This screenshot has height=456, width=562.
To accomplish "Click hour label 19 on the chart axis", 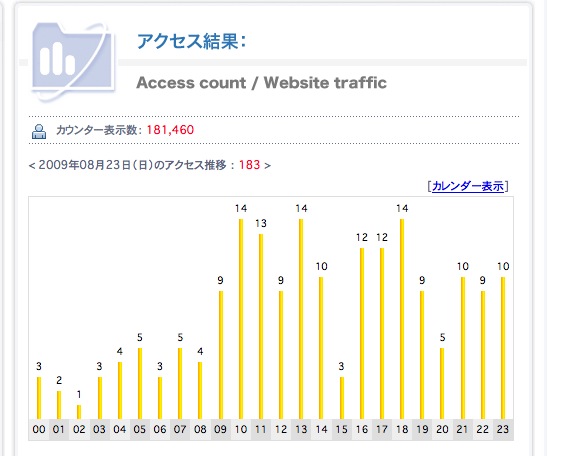I will (422, 429).
